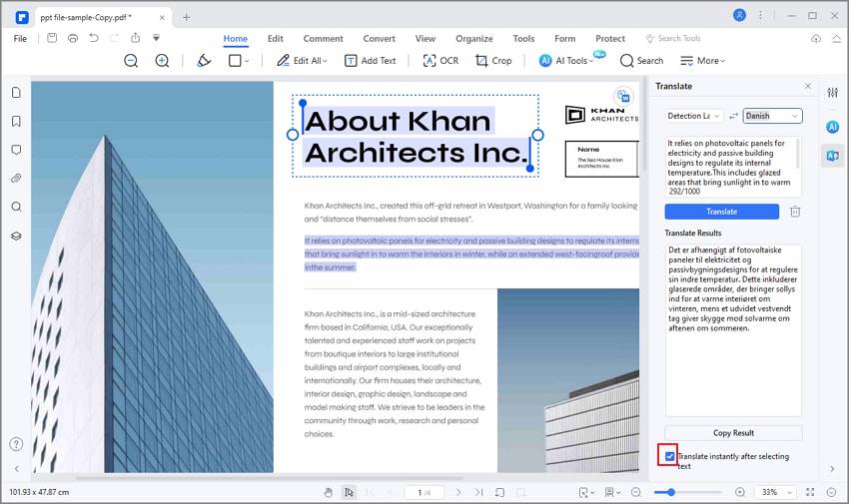Click the Help question mark icon

16,444
